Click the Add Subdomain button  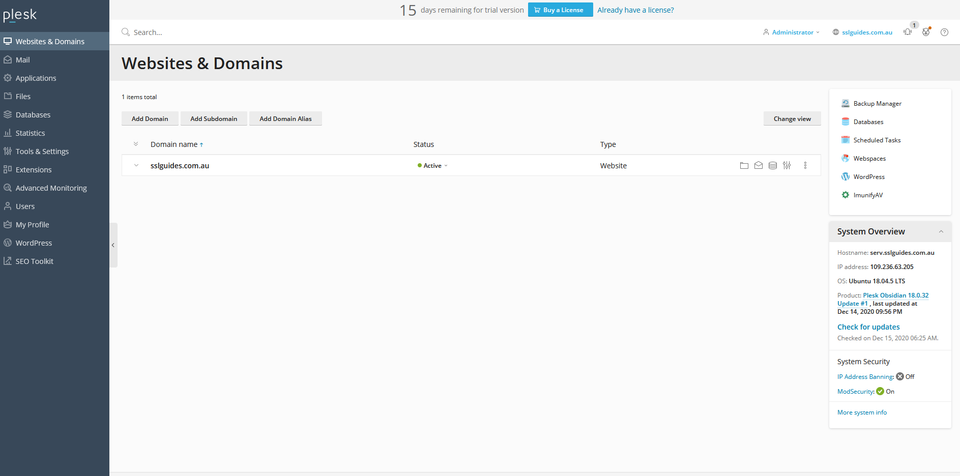214,118
